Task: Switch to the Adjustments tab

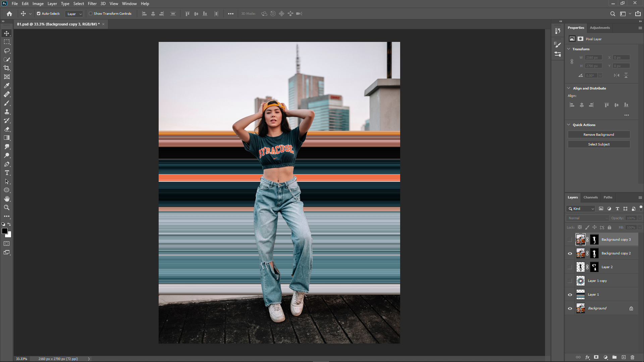Action: (600, 28)
